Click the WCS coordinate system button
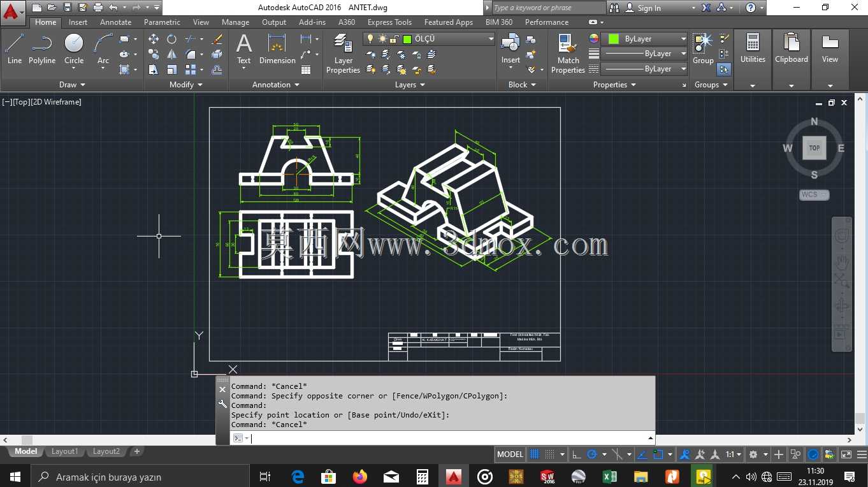Viewport: 868px width, 487px height. [814, 194]
